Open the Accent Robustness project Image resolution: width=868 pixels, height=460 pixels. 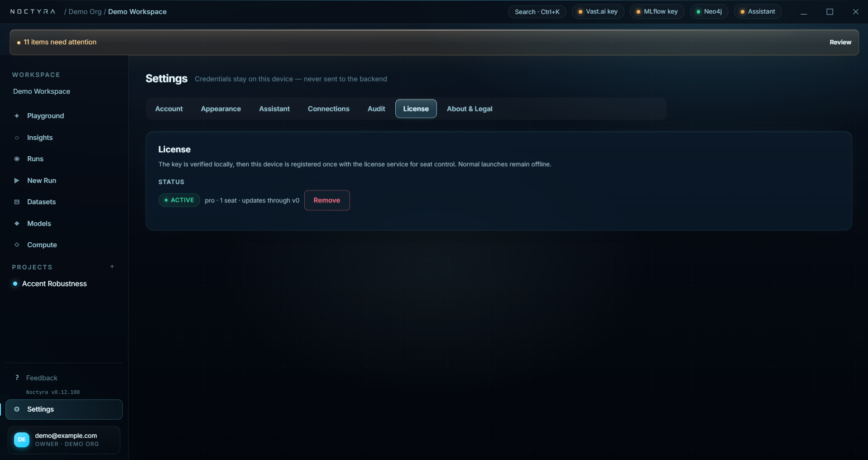(x=54, y=284)
